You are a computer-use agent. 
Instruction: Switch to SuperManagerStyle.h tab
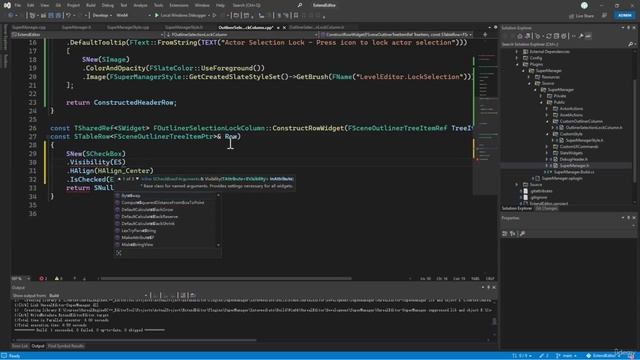pyautogui.click(x=183, y=27)
